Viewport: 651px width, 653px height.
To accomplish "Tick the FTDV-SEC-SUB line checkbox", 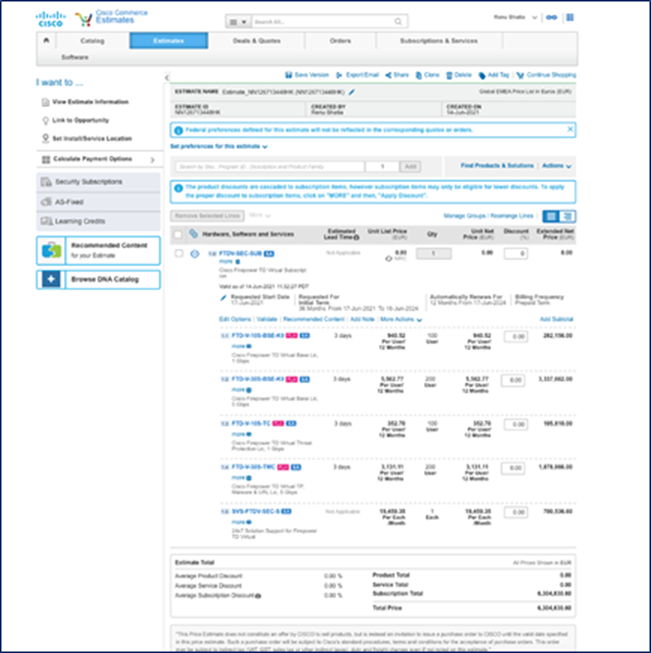I will tap(179, 253).
